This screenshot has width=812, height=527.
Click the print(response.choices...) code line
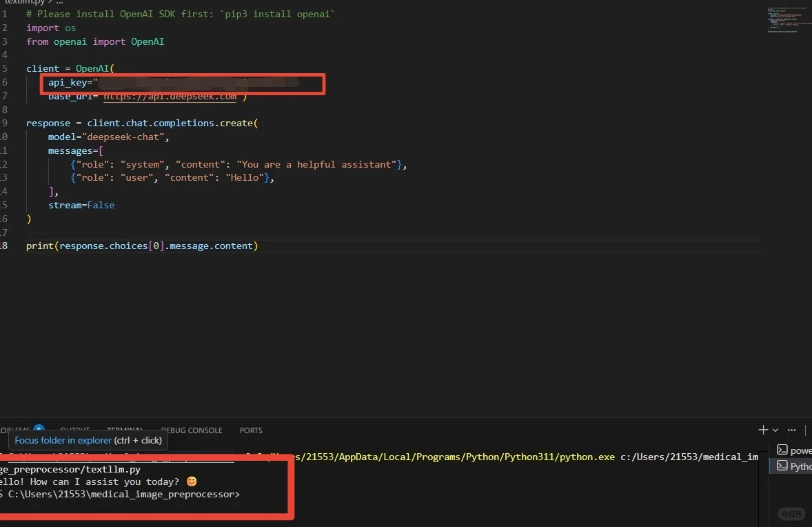[141, 246]
